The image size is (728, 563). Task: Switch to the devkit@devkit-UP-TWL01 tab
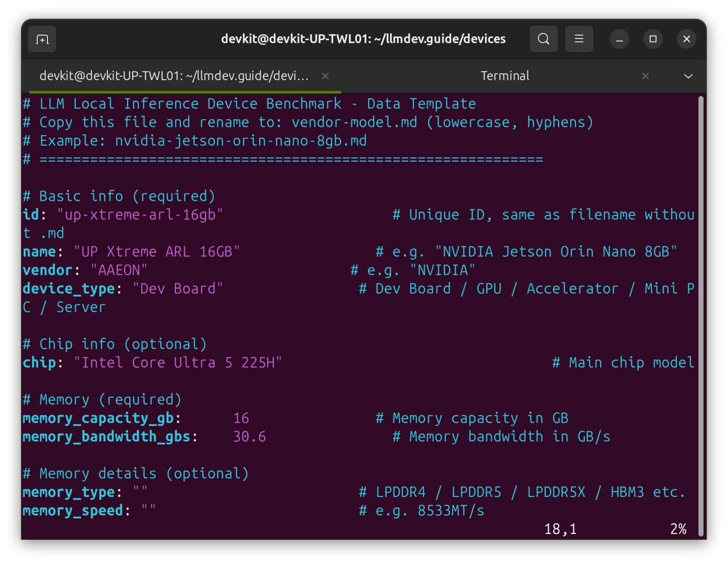pos(174,76)
